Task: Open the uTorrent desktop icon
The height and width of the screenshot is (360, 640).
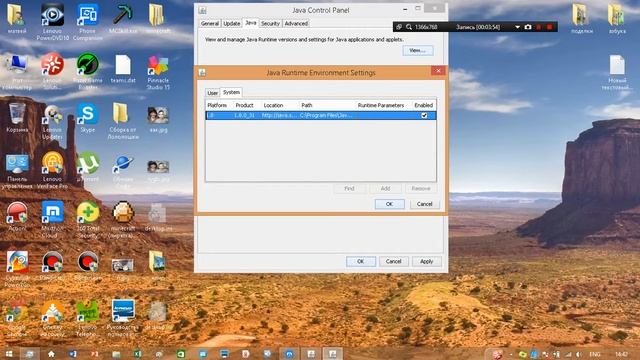Action: [x=88, y=167]
